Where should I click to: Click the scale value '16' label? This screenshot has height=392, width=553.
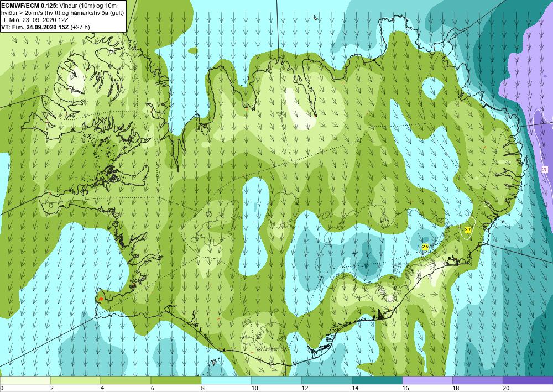pos(405,389)
